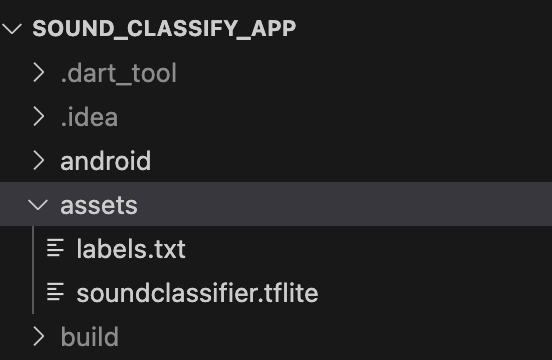The image size is (552, 360).
Task: Select the android folder name
Action: point(106,161)
